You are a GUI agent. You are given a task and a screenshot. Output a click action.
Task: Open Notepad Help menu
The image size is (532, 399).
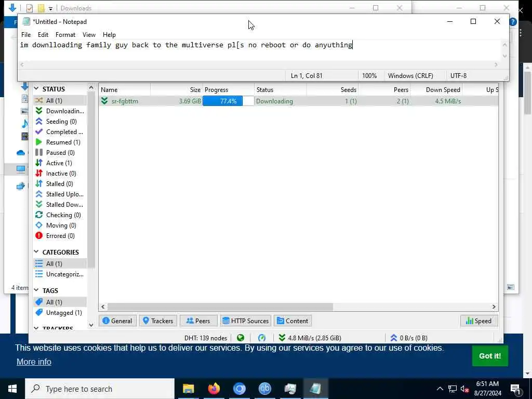pyautogui.click(x=109, y=35)
